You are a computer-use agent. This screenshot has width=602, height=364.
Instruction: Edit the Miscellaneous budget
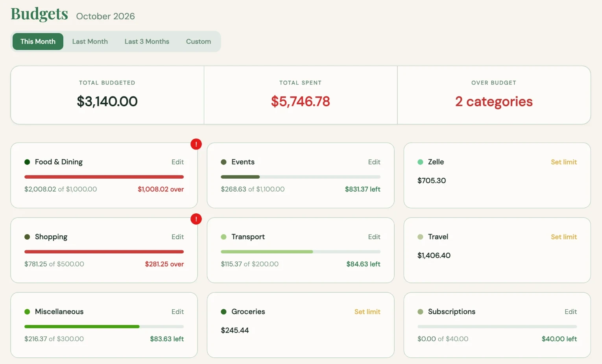[177, 311]
